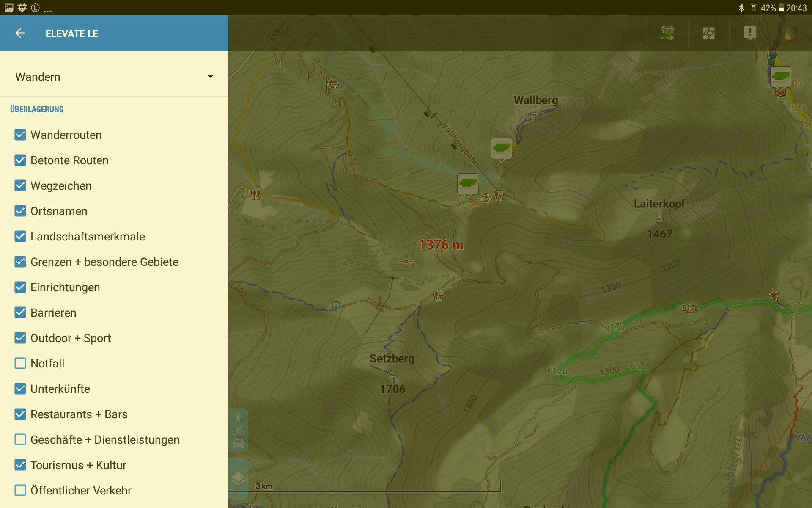
Task: Open the exclamation alert icon
Action: [750, 33]
